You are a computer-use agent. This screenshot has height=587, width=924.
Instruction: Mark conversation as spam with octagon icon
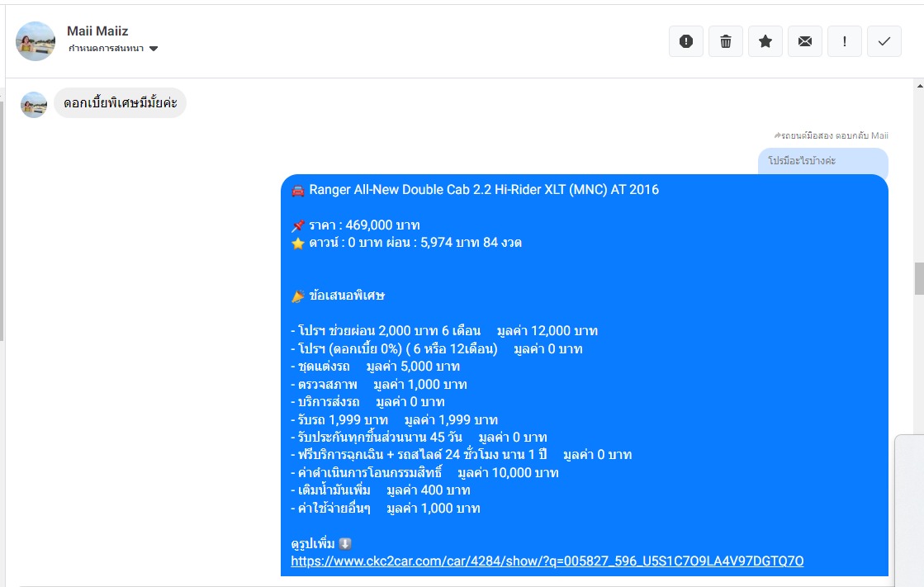tap(686, 41)
